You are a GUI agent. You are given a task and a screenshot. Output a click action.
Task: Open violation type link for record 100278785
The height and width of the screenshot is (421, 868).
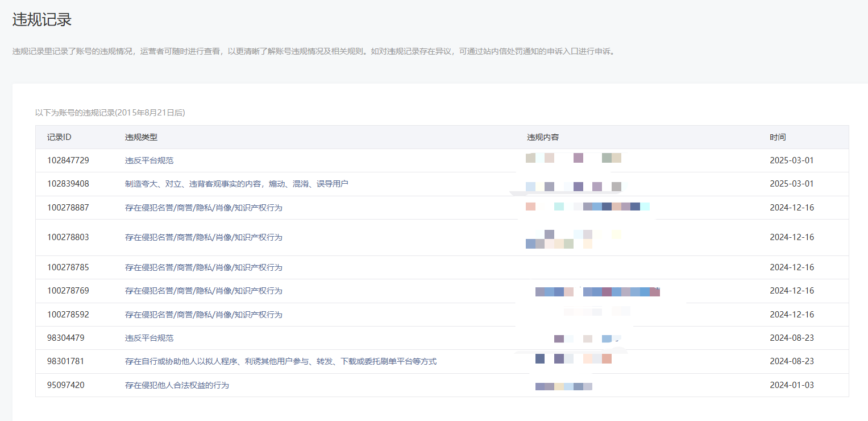(203, 267)
